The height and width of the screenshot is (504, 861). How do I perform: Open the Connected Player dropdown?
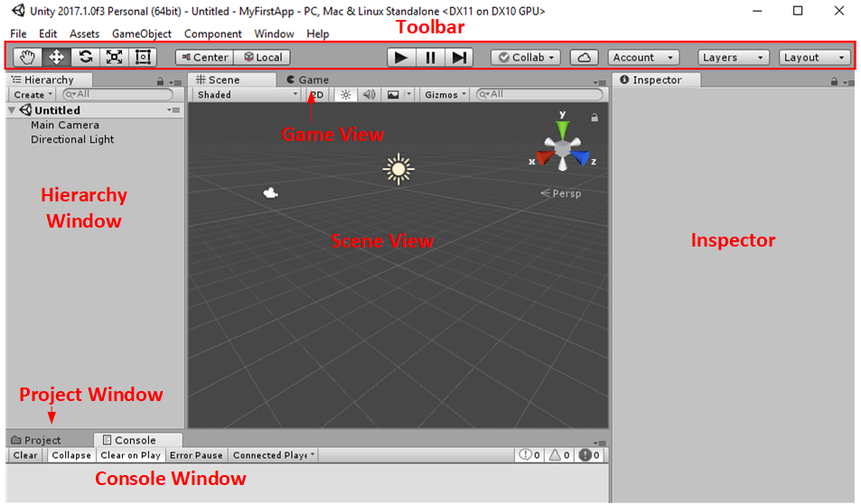pyautogui.click(x=273, y=455)
